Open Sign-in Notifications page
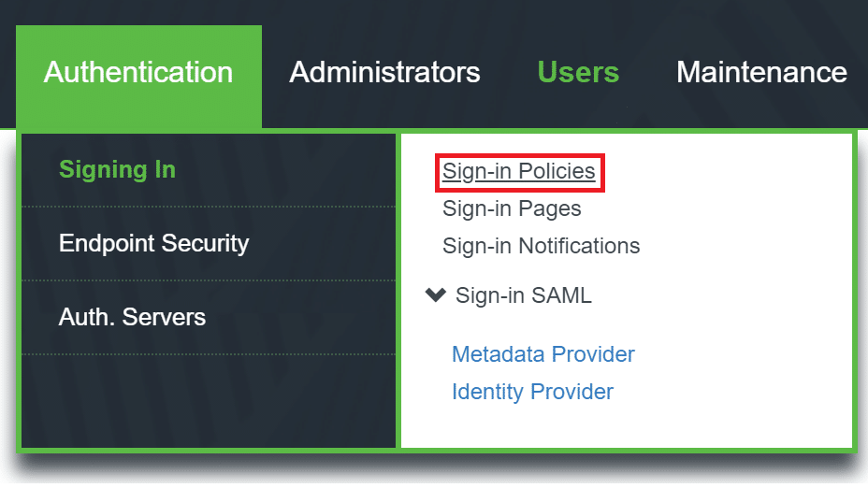Image resolution: width=868 pixels, height=488 pixels. click(541, 246)
